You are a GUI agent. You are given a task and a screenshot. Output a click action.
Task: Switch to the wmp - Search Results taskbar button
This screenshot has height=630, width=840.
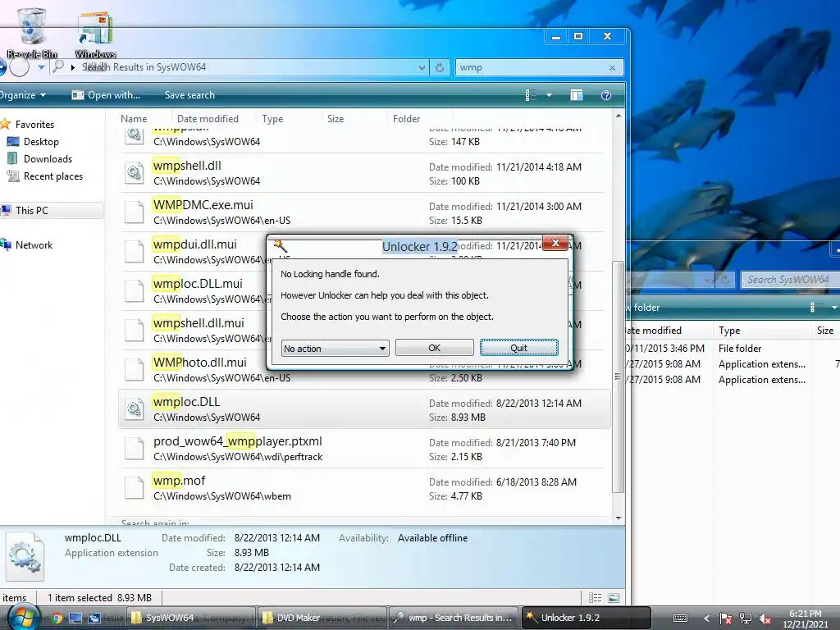point(454,618)
